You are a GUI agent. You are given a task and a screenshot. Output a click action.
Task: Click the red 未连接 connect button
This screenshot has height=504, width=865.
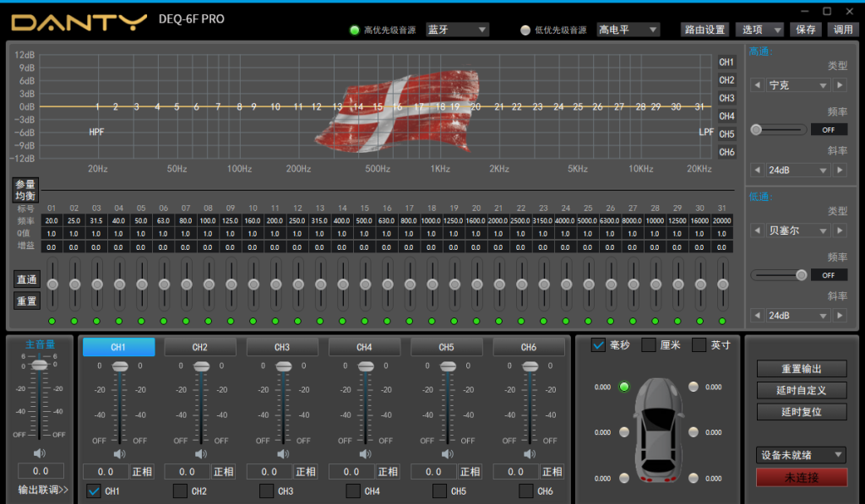click(x=802, y=478)
